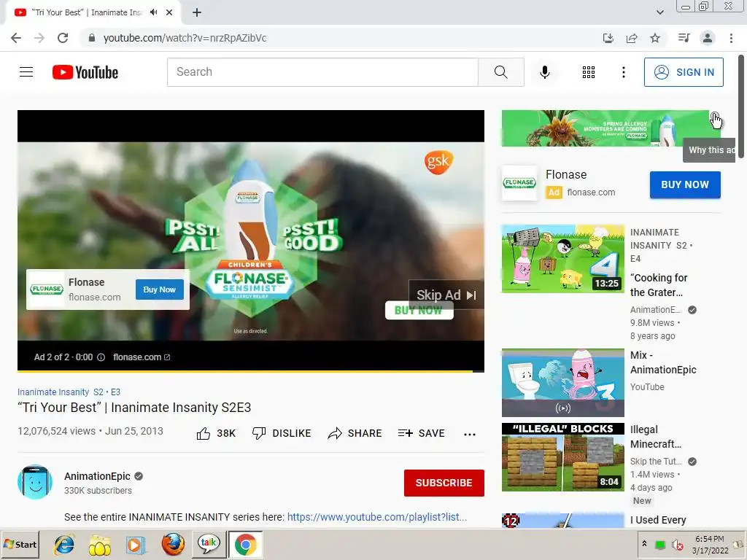Open the media player taskbar icon
This screenshot has width=747, height=560.
click(136, 545)
